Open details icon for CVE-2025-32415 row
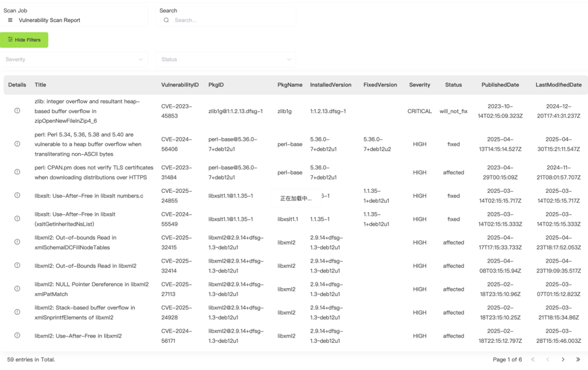Viewport: 588px width, 370px height. pyautogui.click(x=17, y=242)
